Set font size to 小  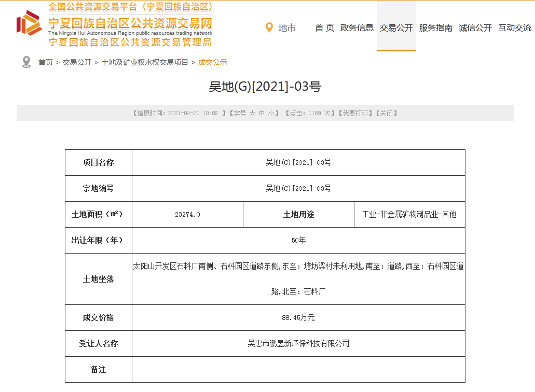pyautogui.click(x=271, y=113)
